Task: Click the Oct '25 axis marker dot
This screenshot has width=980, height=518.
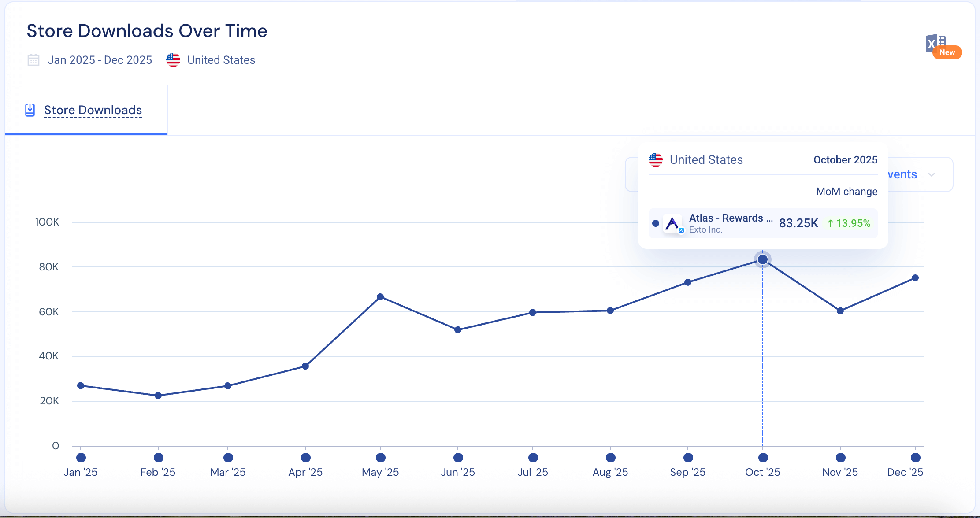Action: (x=763, y=458)
